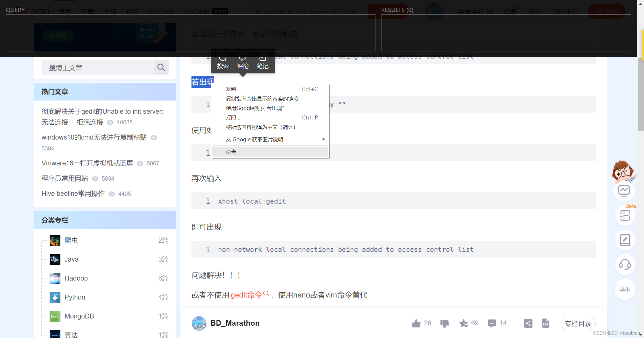Image resolution: width=644 pixels, height=338 pixels.
Task: Choose 将所选内容翻译为中文 menu item
Action: [270, 127]
